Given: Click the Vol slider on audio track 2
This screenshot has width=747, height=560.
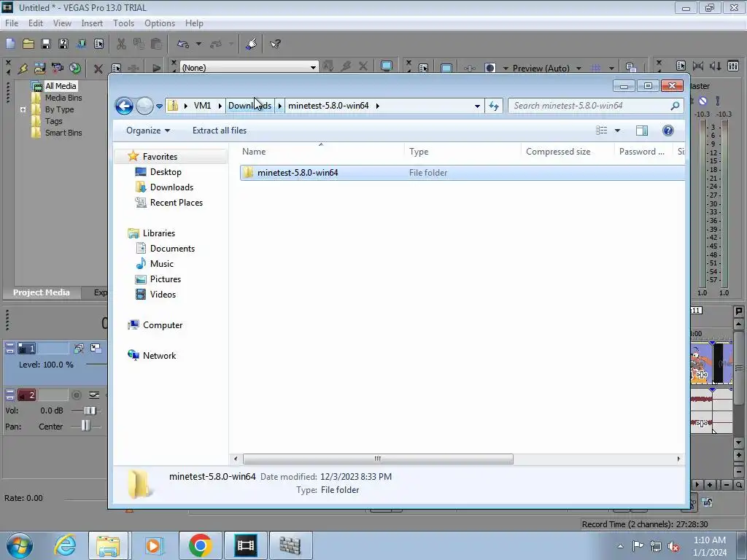Looking at the screenshot, I should 88,411.
